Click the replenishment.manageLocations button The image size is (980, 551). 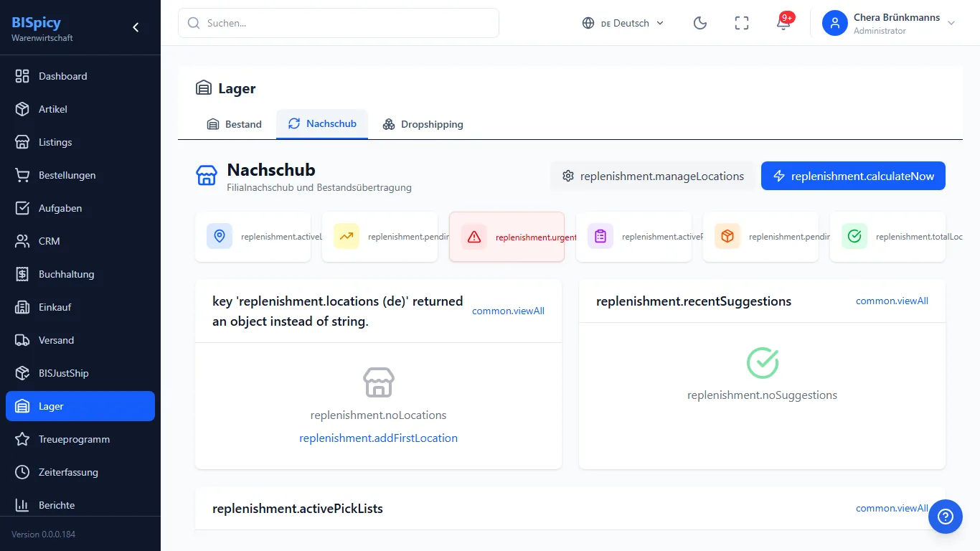pos(653,176)
